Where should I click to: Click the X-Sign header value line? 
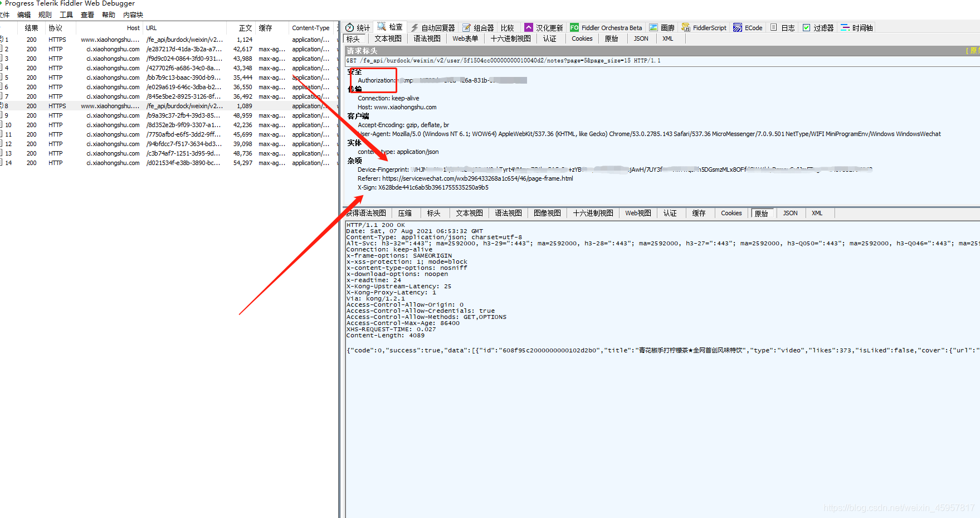point(423,187)
